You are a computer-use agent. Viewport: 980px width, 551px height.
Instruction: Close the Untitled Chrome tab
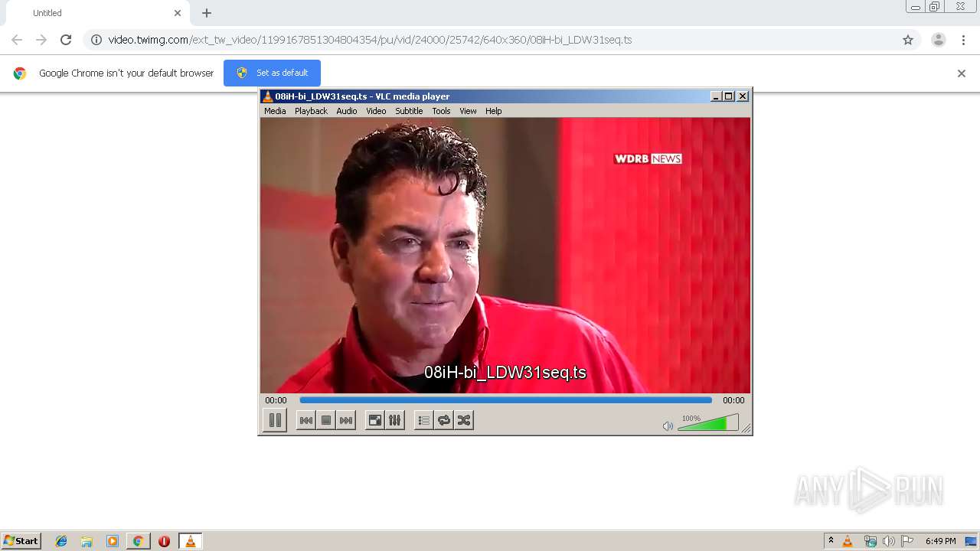tap(178, 13)
